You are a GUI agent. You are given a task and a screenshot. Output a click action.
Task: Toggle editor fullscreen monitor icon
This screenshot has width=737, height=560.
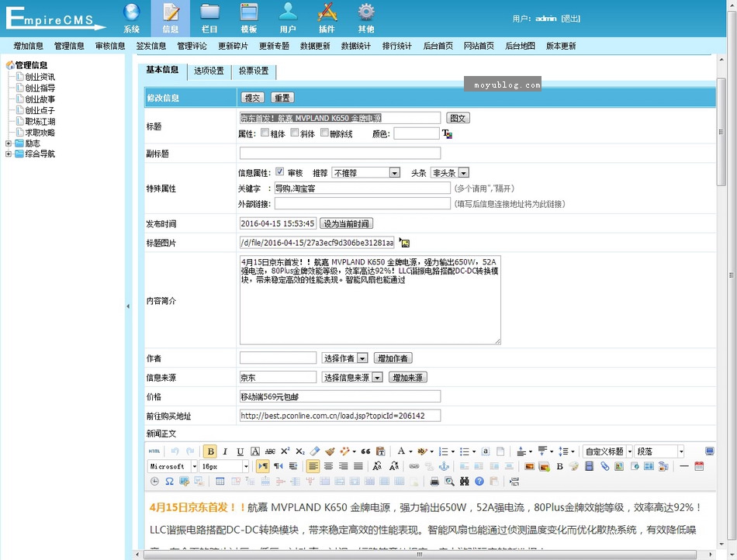pos(710,451)
